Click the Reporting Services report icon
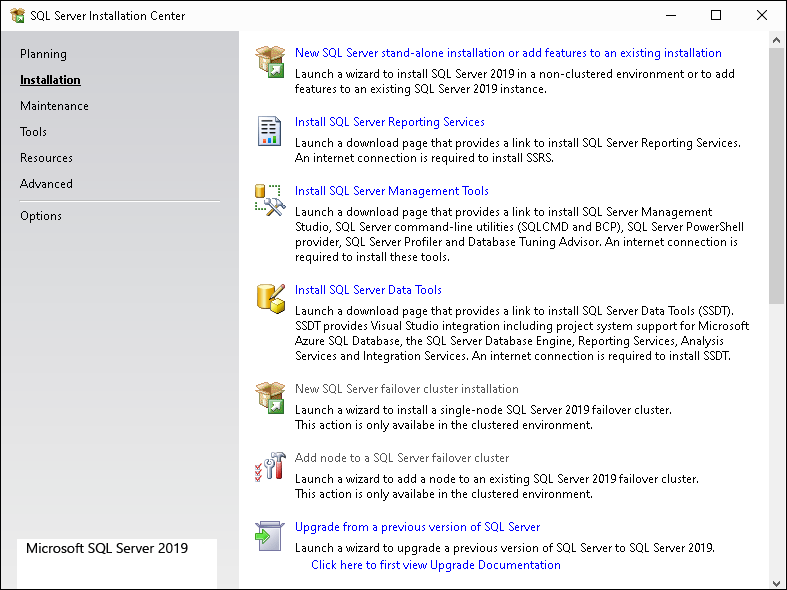The height and width of the screenshot is (590, 787). click(x=270, y=131)
